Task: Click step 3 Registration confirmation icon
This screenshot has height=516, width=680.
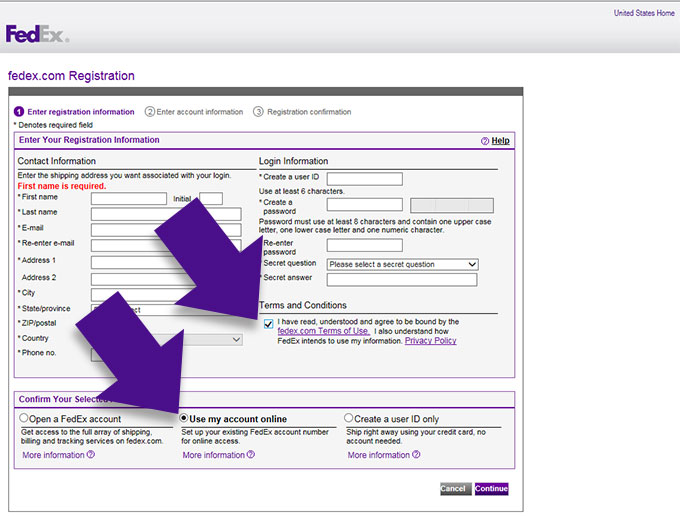Action: pyautogui.click(x=258, y=112)
